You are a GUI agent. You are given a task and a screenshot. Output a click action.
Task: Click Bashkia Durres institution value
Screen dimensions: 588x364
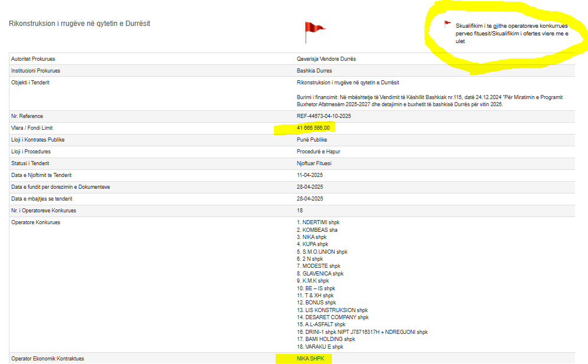[x=314, y=71]
